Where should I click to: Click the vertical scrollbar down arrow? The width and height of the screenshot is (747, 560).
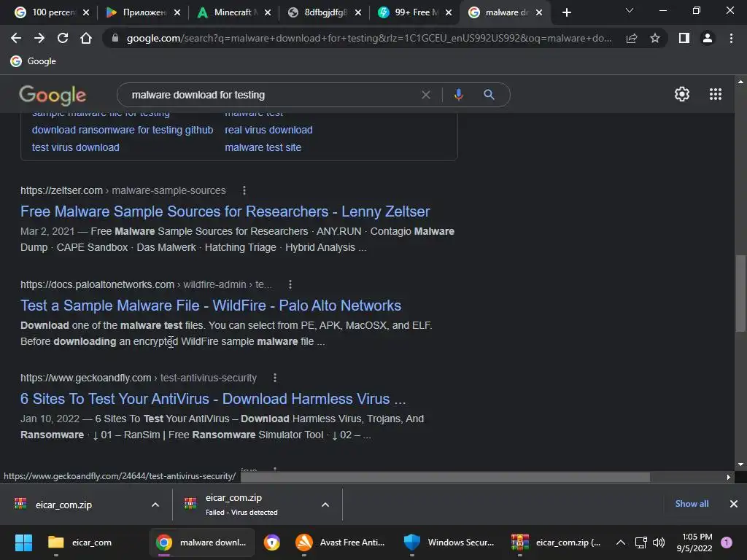(740, 464)
